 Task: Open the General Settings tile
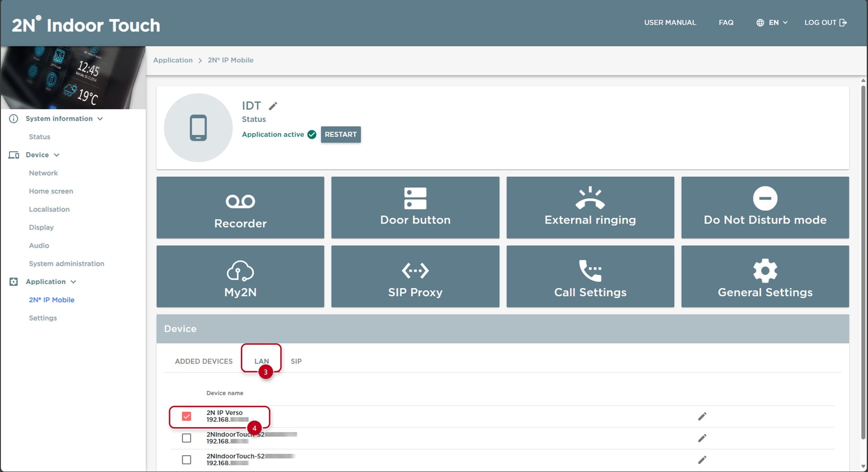[765, 276]
